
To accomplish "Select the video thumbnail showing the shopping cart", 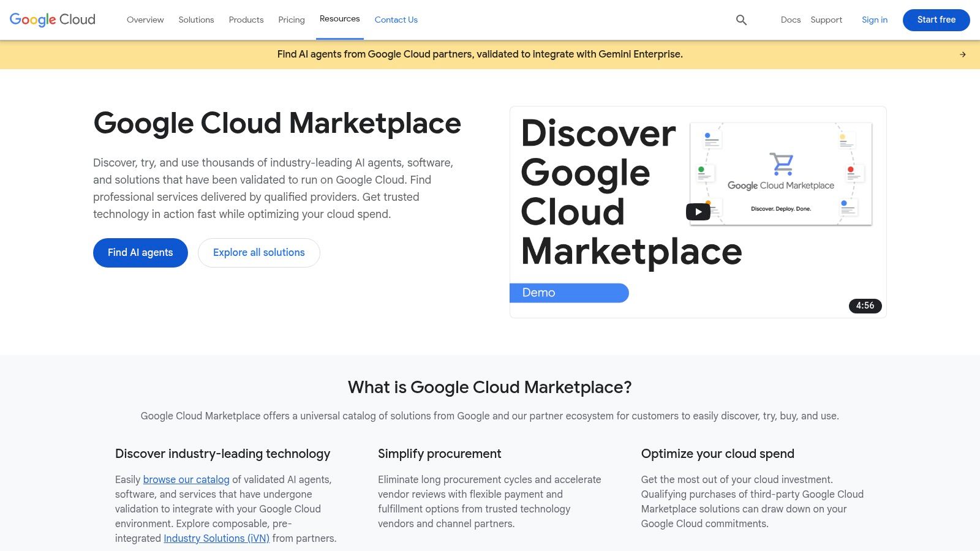I will tap(780, 174).
